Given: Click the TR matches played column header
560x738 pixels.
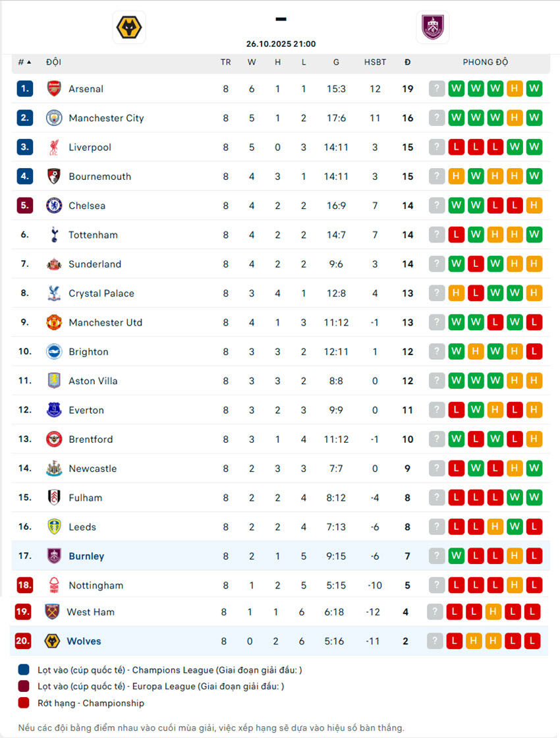Looking at the screenshot, I should [225, 62].
